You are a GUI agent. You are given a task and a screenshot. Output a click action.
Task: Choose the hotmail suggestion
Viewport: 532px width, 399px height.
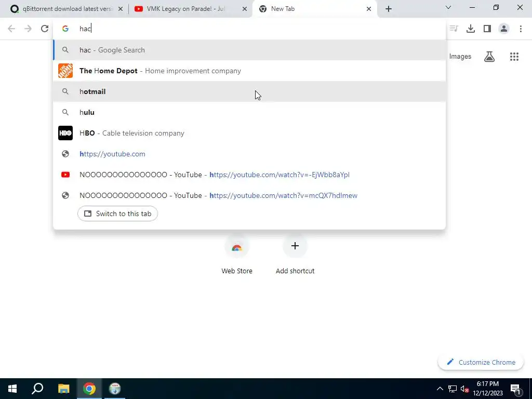pyautogui.click(x=249, y=91)
